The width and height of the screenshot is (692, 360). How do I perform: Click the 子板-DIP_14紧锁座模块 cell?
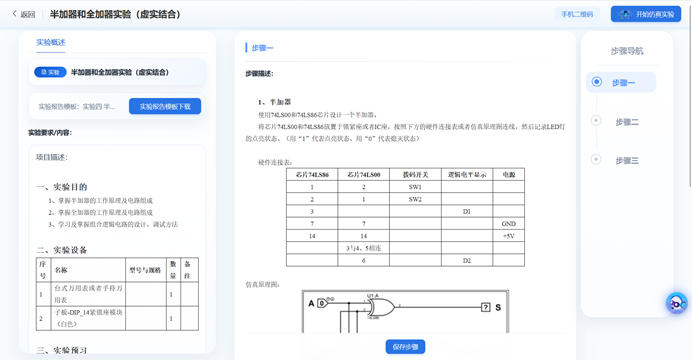pos(89,318)
